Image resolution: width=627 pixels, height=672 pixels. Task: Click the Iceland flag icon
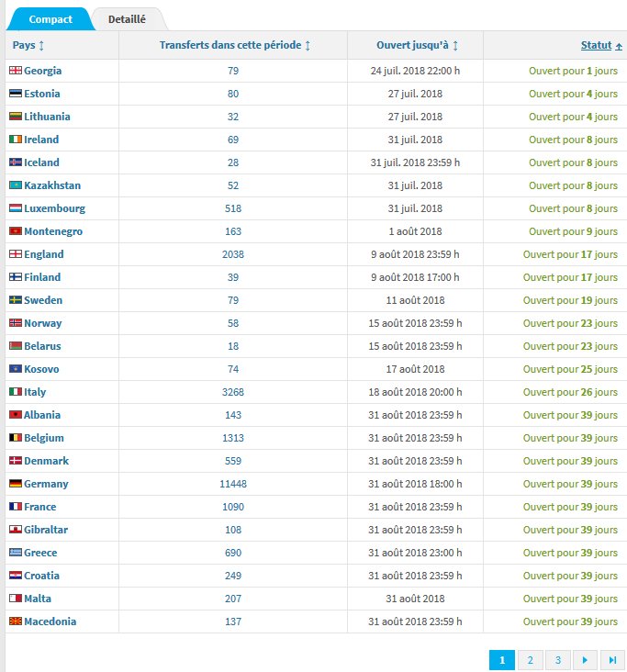coord(16,162)
